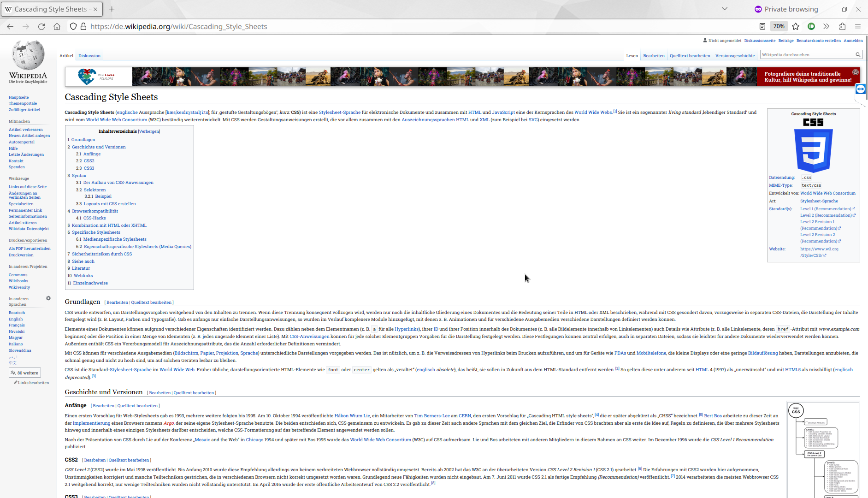Click the padlock site info icon

83,26
